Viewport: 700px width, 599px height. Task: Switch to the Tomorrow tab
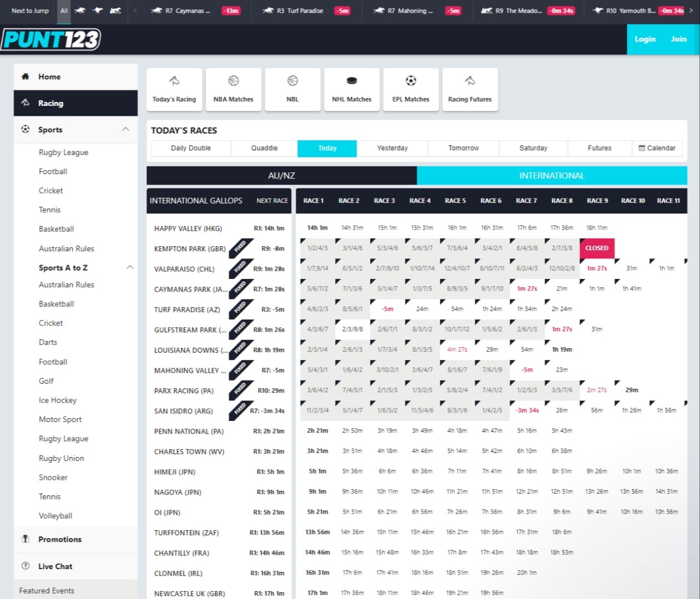tap(464, 148)
